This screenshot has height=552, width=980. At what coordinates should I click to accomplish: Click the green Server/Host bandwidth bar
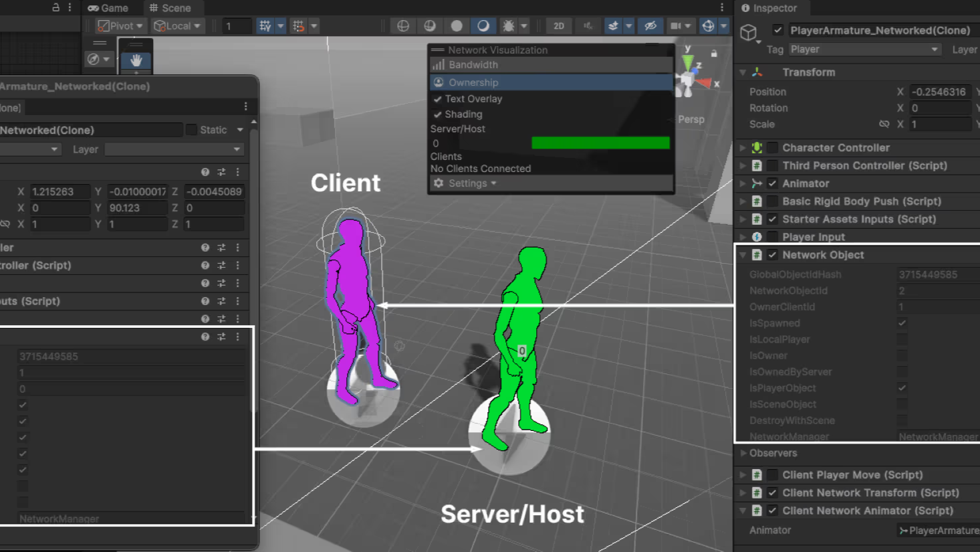600,143
